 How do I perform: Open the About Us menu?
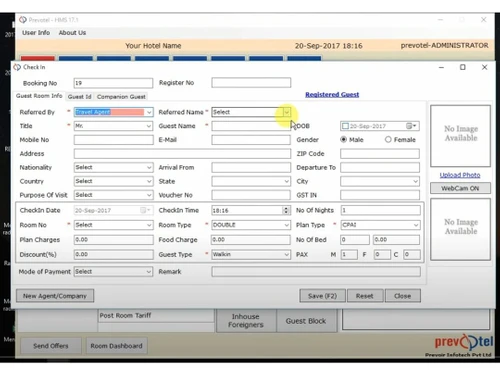click(x=72, y=33)
